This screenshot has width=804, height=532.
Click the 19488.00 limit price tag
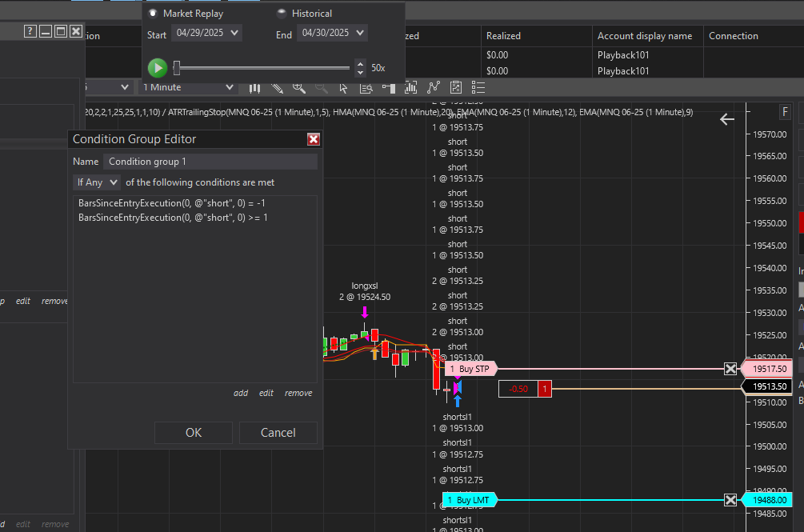(x=767, y=500)
